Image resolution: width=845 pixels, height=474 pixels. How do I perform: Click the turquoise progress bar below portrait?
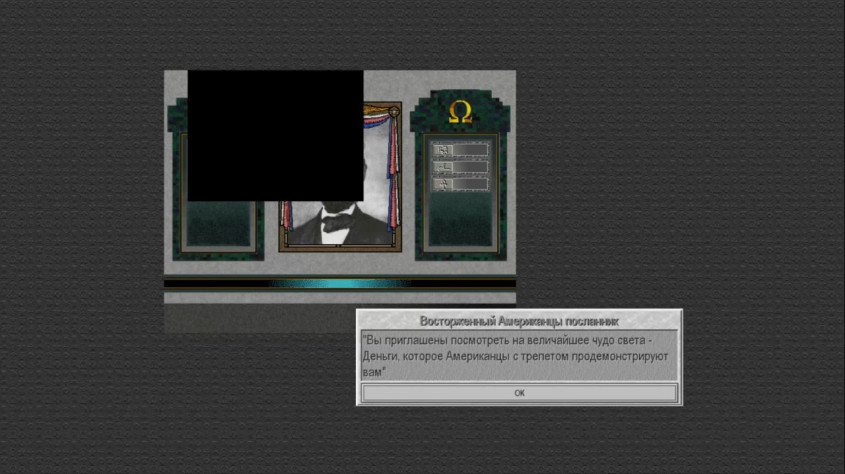[340, 283]
